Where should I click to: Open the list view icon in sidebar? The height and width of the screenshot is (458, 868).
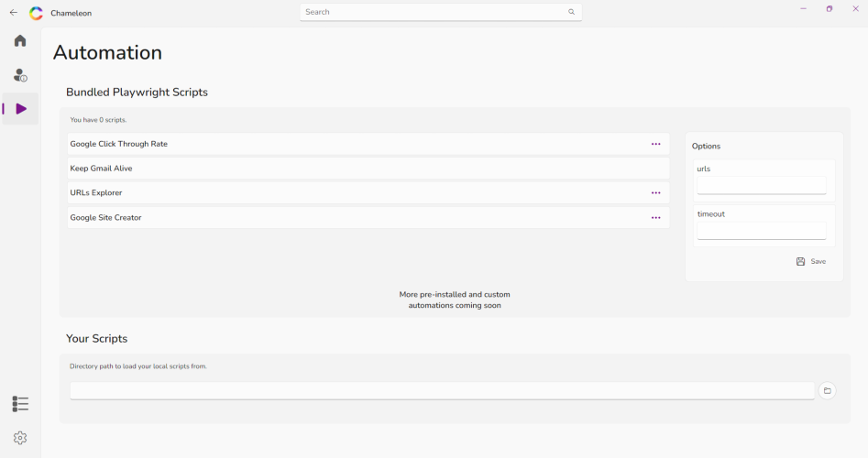pos(20,404)
